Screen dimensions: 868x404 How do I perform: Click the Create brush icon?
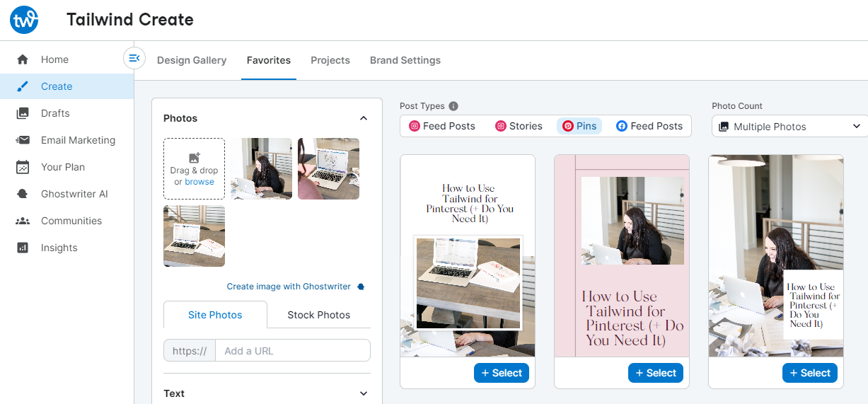23,86
